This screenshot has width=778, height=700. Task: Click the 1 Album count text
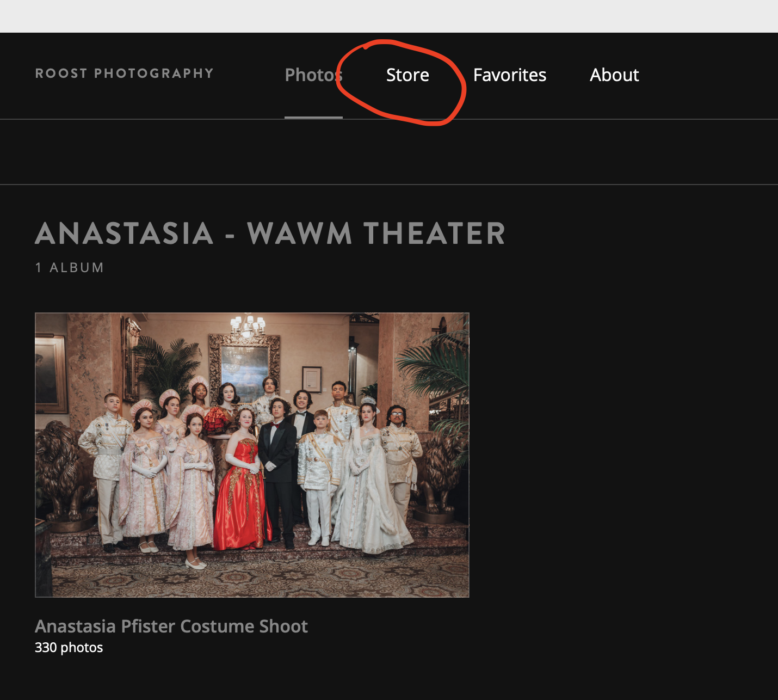(x=70, y=268)
